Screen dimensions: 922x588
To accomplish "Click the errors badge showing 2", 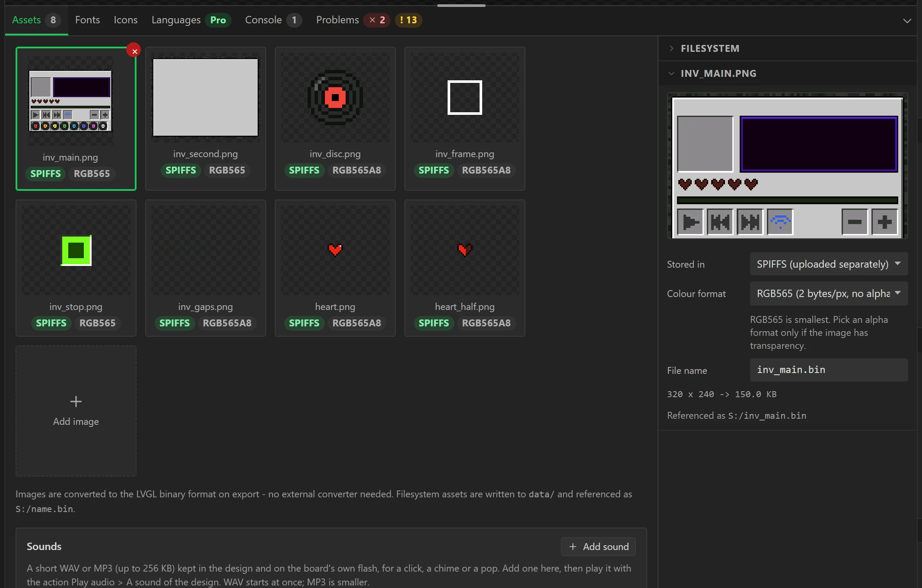I will point(377,20).
